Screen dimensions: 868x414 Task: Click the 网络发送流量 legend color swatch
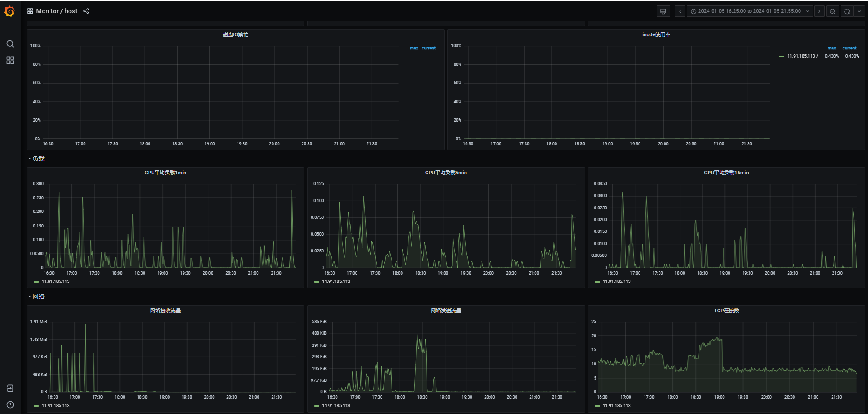(317, 406)
